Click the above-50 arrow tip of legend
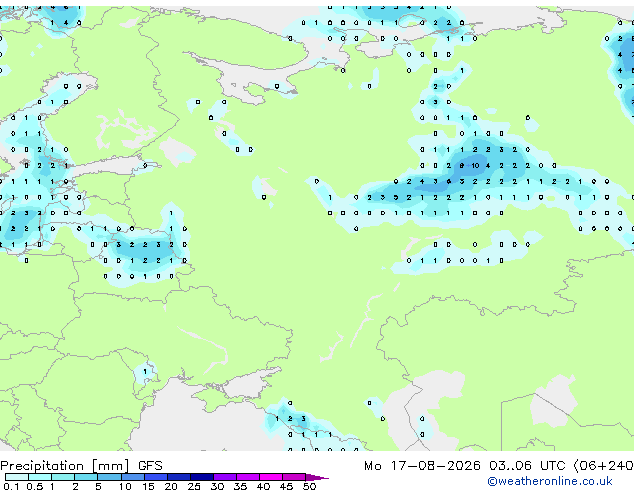The image size is (634, 490). coord(317,477)
